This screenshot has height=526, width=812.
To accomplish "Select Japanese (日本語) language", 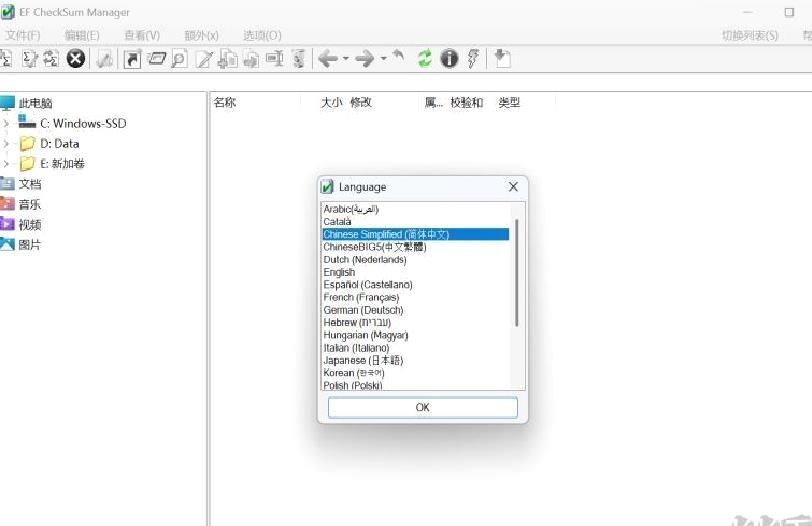I will (415, 360).
